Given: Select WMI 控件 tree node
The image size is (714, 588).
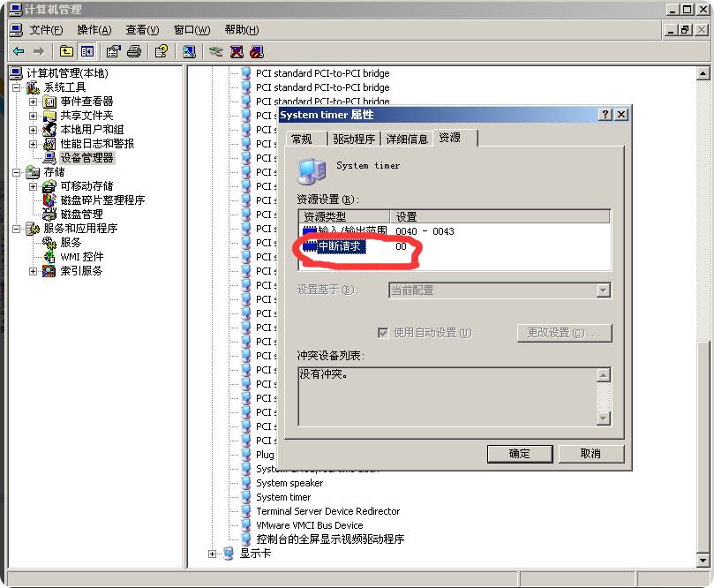Looking at the screenshot, I should [x=82, y=256].
